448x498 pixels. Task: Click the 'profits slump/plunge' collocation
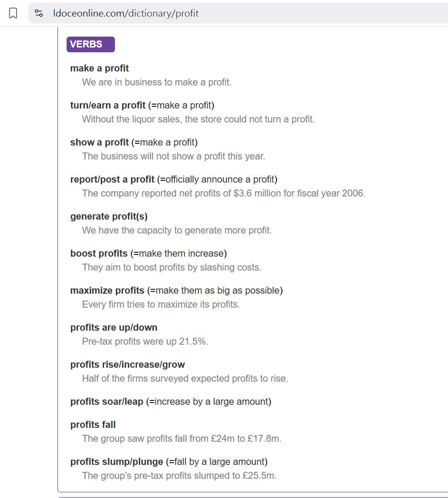click(x=116, y=462)
